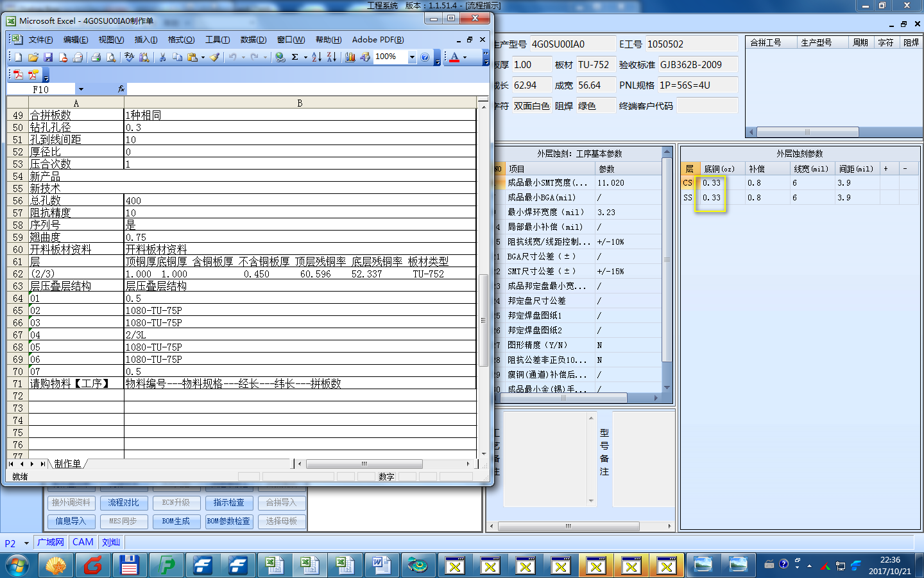Click the green P app taskbar icon
The width and height of the screenshot is (924, 578).
[167, 566]
